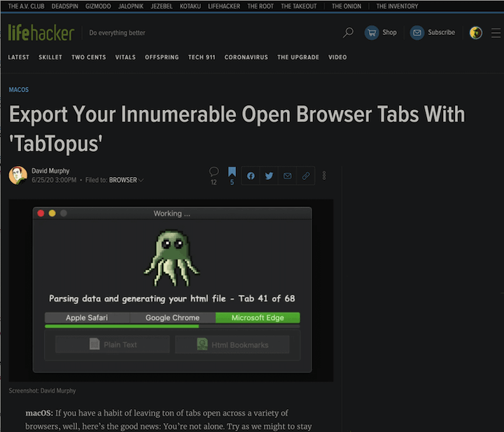This screenshot has height=432, width=504.
Task: Click the MACOS category tag
Action: tap(19, 90)
